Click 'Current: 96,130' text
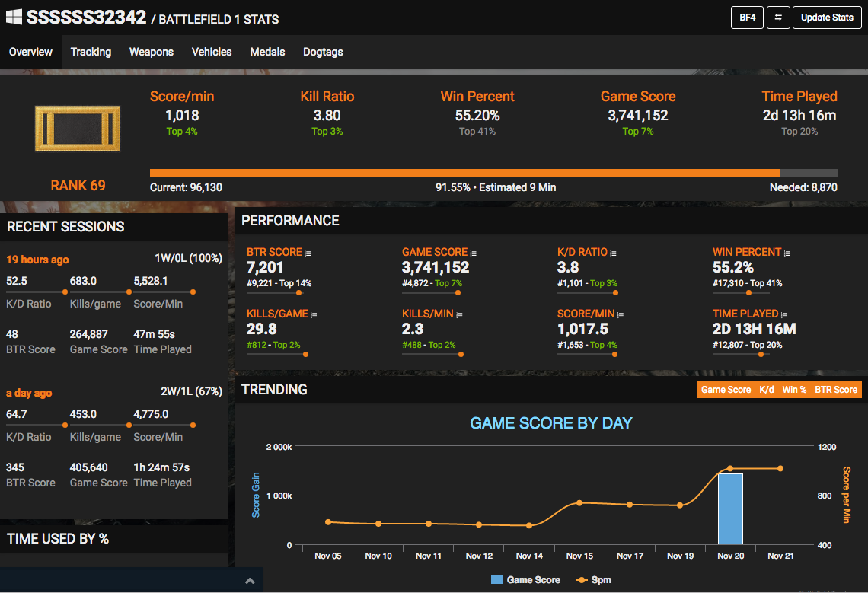The width and height of the screenshot is (868, 593). tap(186, 188)
